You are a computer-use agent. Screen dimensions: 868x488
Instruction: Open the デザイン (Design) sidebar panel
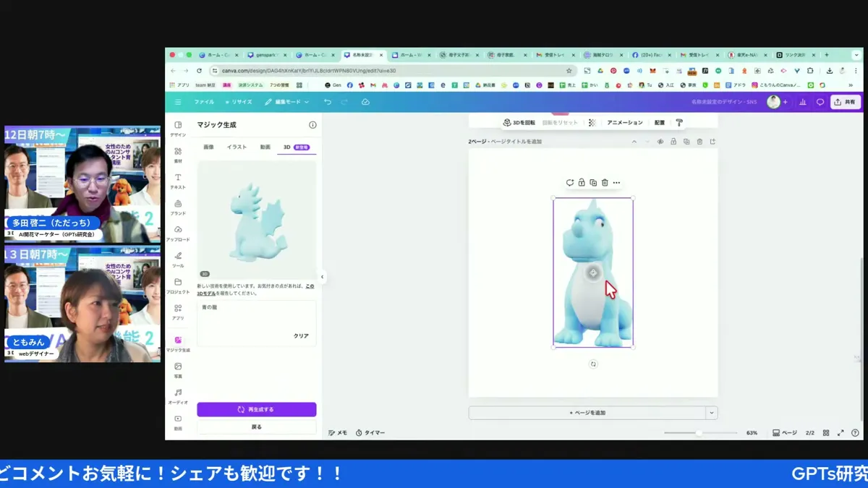[178, 129]
